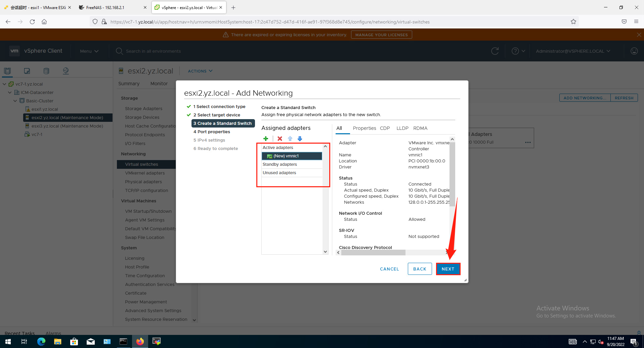This screenshot has height=348, width=644.
Task: Launch Firefox from the taskbar
Action: point(140,341)
